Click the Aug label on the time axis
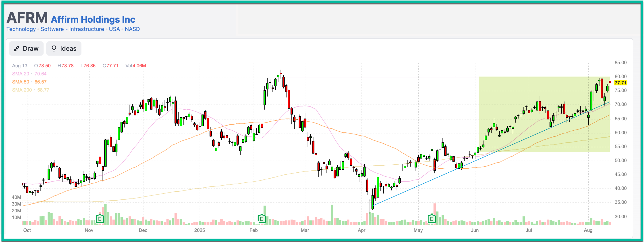The width and height of the screenshot is (644, 242). [x=588, y=230]
